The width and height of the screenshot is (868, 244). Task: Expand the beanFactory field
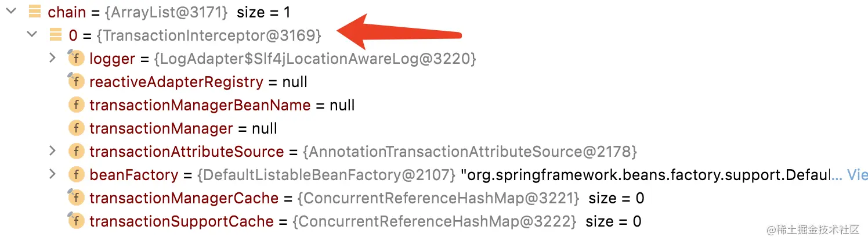(x=52, y=174)
